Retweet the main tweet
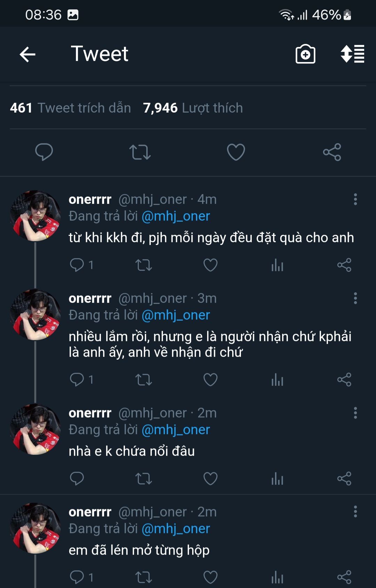The width and height of the screenshot is (376, 588). [x=140, y=152]
